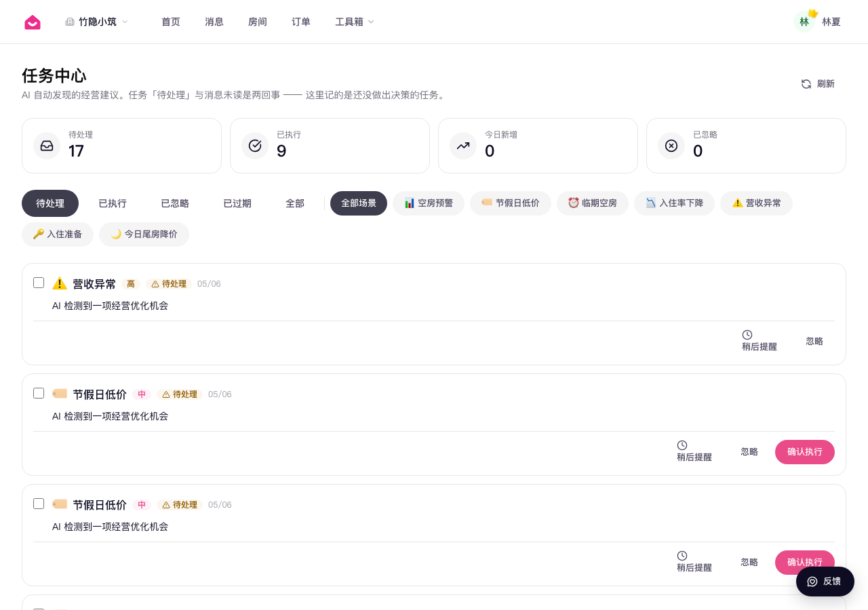The width and height of the screenshot is (868, 610).
Task: Click 忽略 on the second 节假日低价 task
Action: pos(749,563)
